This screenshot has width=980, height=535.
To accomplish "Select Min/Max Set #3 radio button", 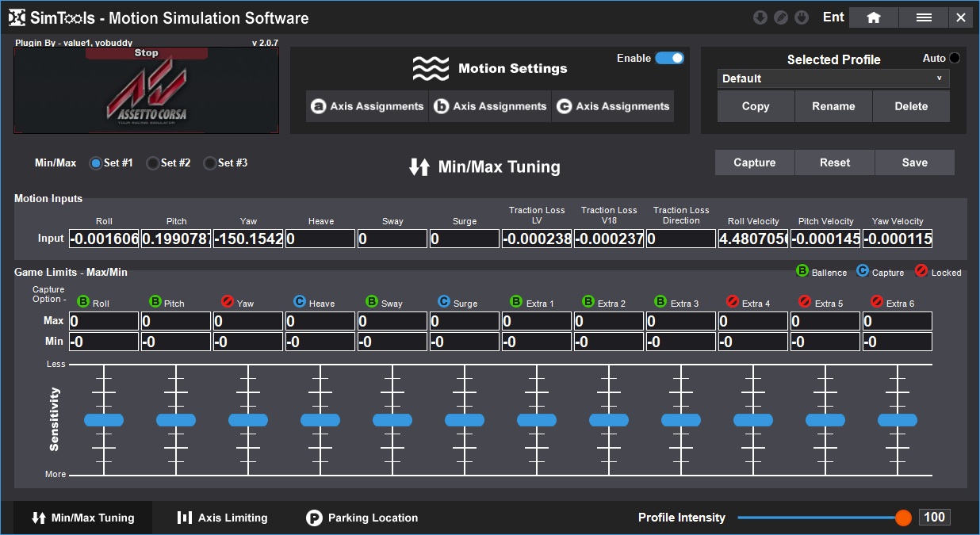I will (x=210, y=163).
